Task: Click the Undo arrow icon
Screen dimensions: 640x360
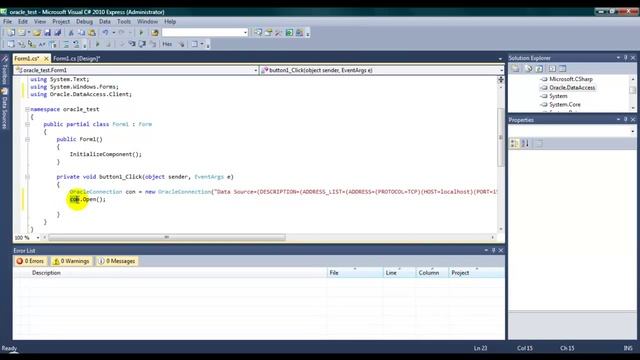Action: [105, 33]
